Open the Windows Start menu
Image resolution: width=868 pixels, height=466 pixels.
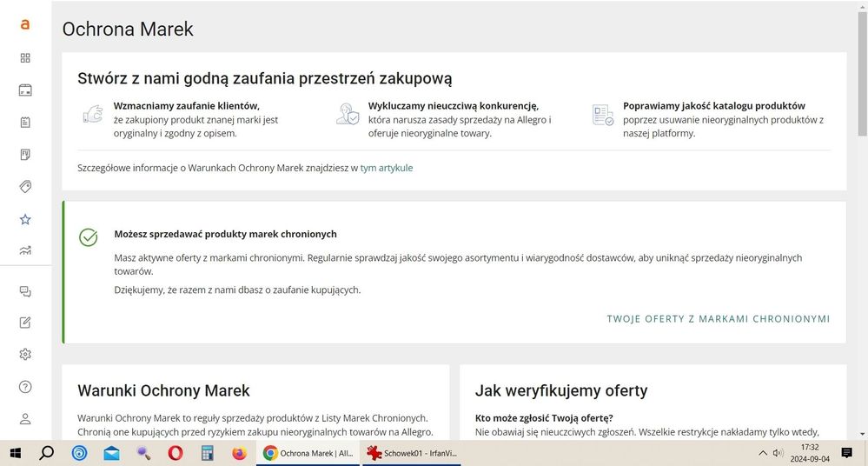16,453
